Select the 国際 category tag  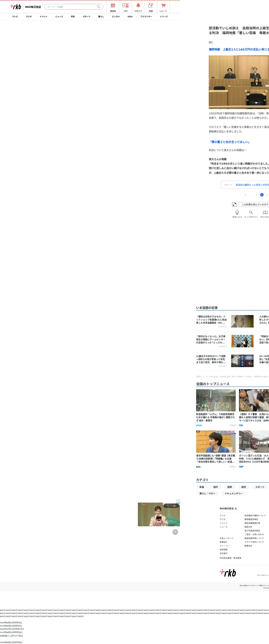click(x=229, y=487)
